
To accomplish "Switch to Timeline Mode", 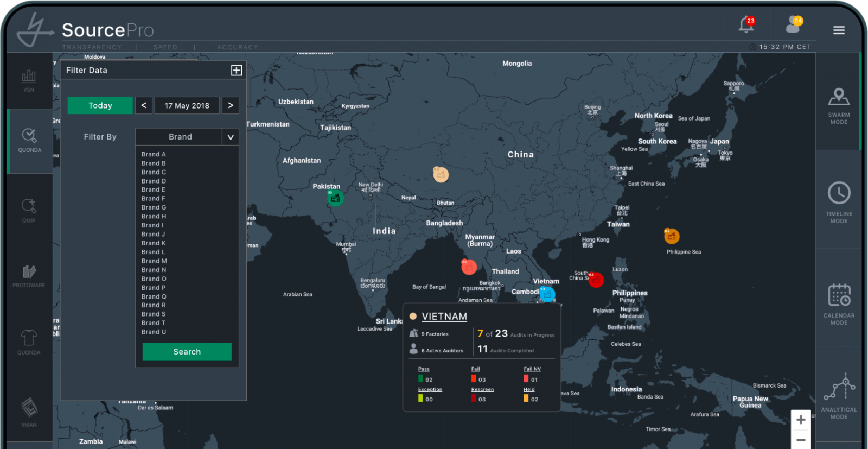I will (839, 202).
